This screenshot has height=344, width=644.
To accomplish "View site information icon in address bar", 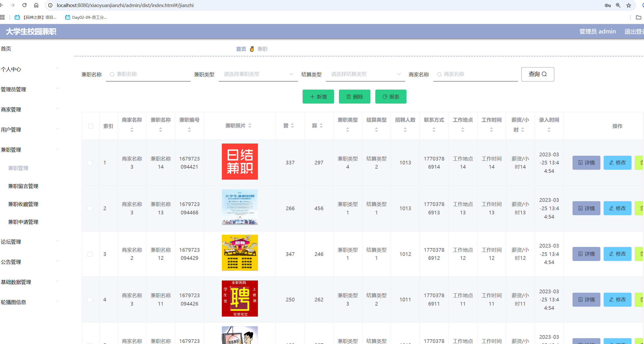I will click(x=50, y=5).
